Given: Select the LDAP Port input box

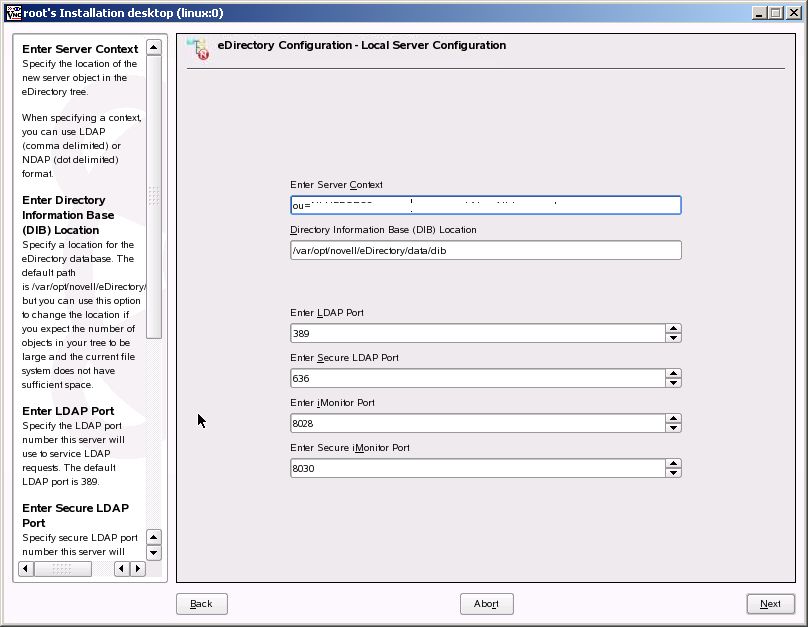Looking at the screenshot, I should coord(478,333).
